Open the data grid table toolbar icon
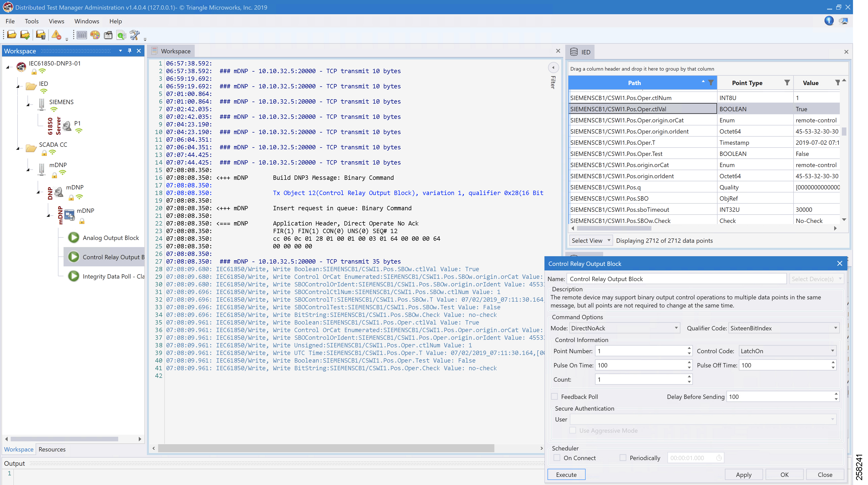Image resolution: width=868 pixels, height=485 pixels. (x=82, y=35)
